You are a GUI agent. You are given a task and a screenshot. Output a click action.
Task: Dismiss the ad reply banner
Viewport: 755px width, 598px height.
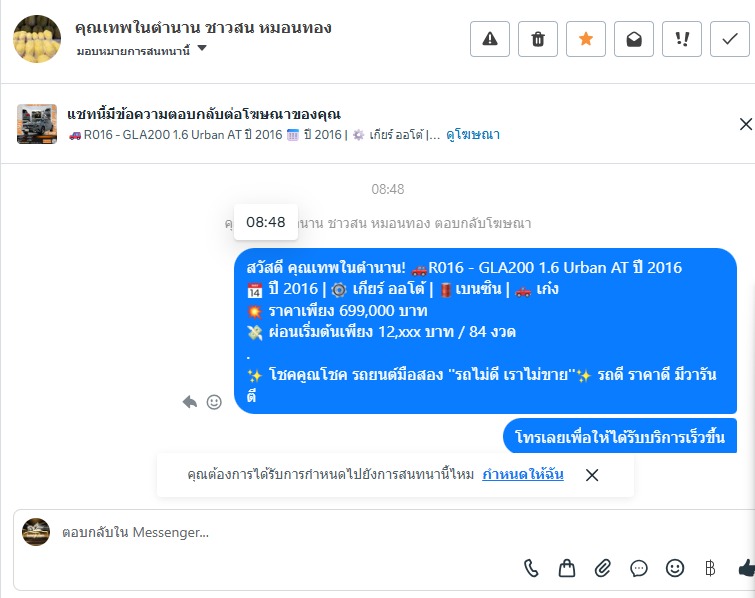click(x=745, y=124)
